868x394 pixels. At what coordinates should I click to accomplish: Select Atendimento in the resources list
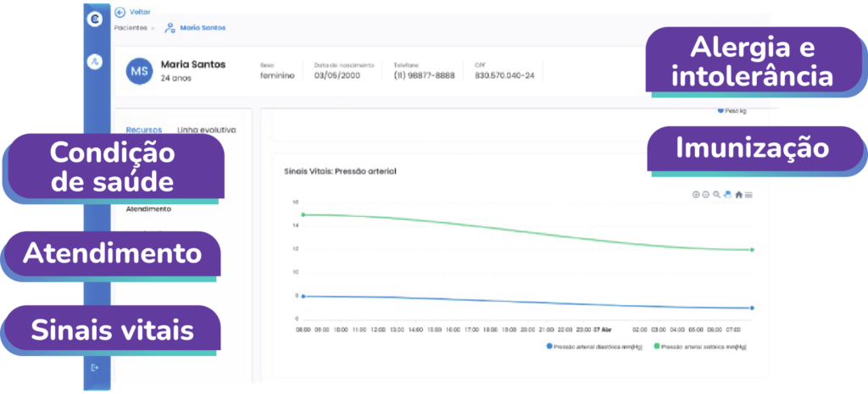point(148,208)
